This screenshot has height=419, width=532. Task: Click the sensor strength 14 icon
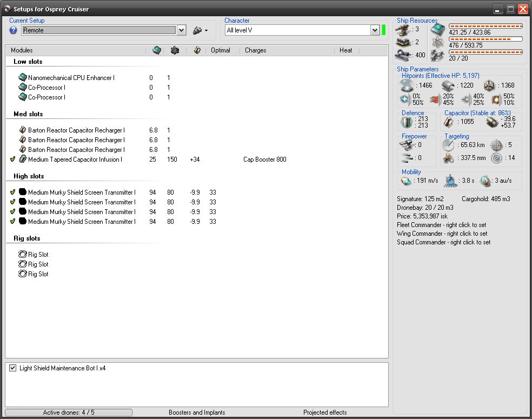(x=497, y=158)
